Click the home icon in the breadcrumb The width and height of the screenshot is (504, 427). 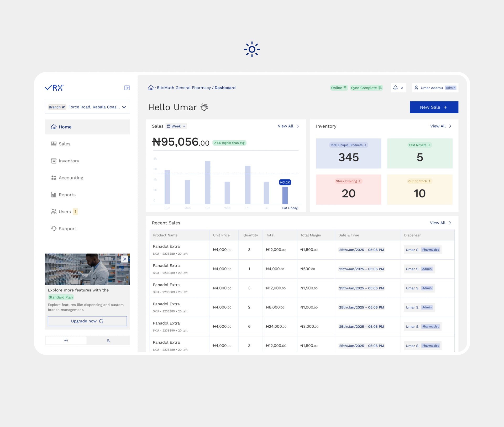pyautogui.click(x=151, y=88)
